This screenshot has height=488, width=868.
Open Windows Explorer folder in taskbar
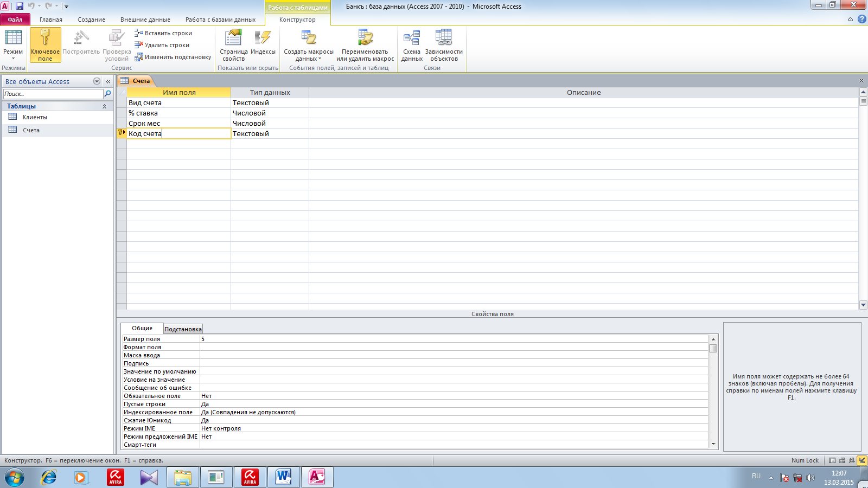pyautogui.click(x=183, y=477)
